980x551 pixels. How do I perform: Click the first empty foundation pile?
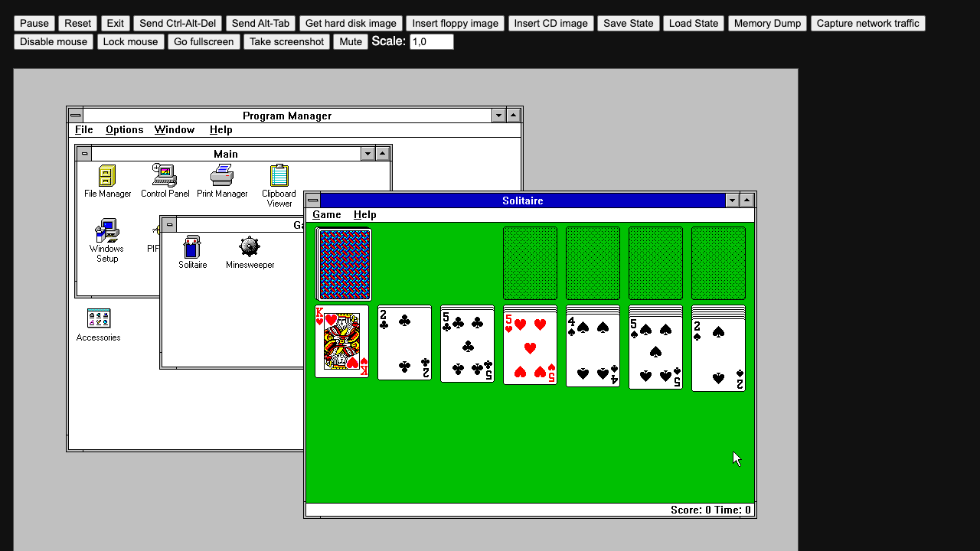pos(531,263)
